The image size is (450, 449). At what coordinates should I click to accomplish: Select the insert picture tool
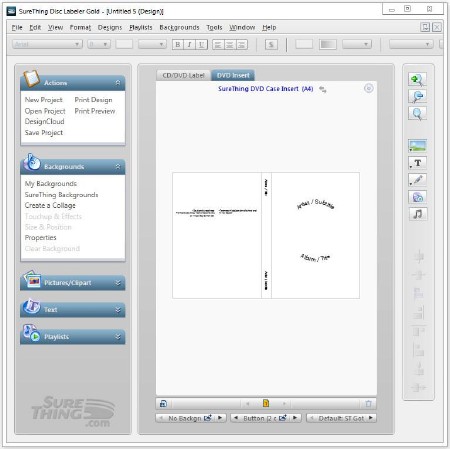click(417, 146)
